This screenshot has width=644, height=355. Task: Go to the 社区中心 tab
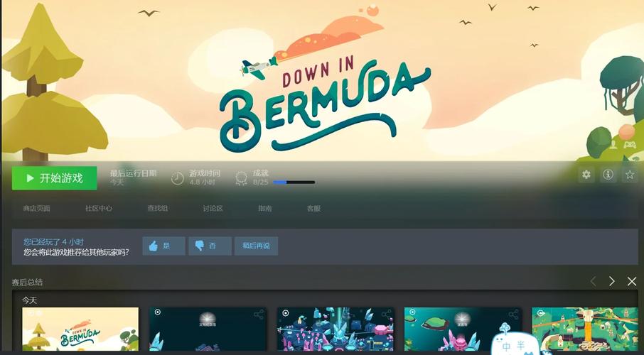click(99, 209)
